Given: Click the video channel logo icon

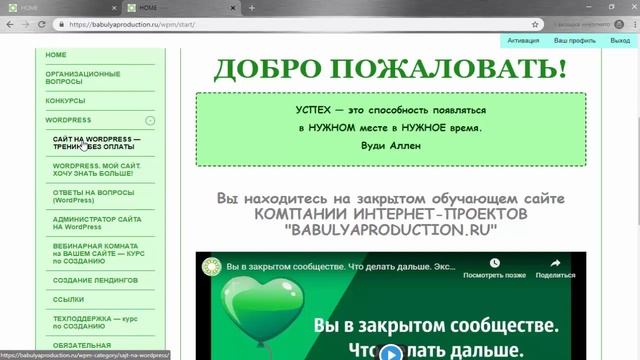Looking at the screenshot, I should (211, 267).
